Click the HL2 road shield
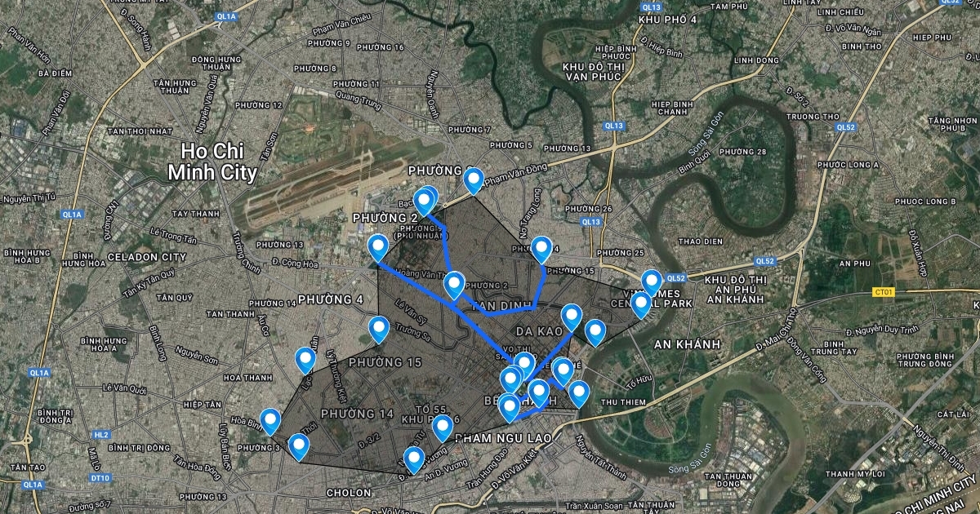The image size is (980, 514). tap(101, 435)
